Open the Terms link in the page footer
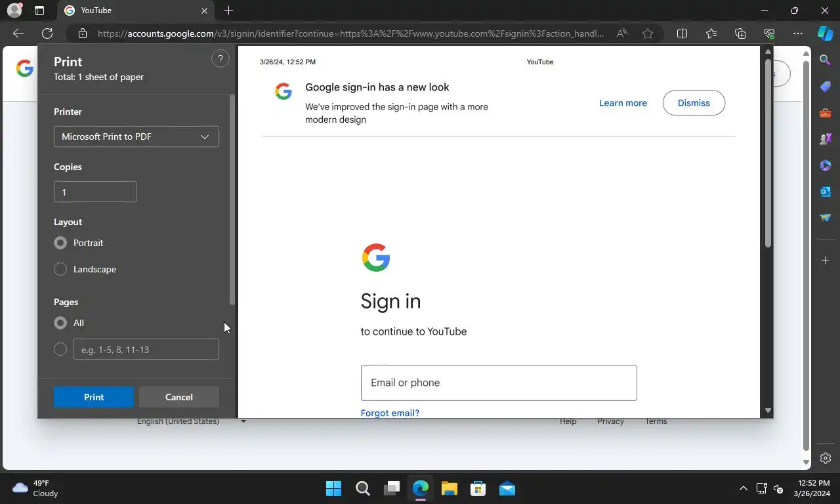This screenshot has width=840, height=504. (656, 421)
